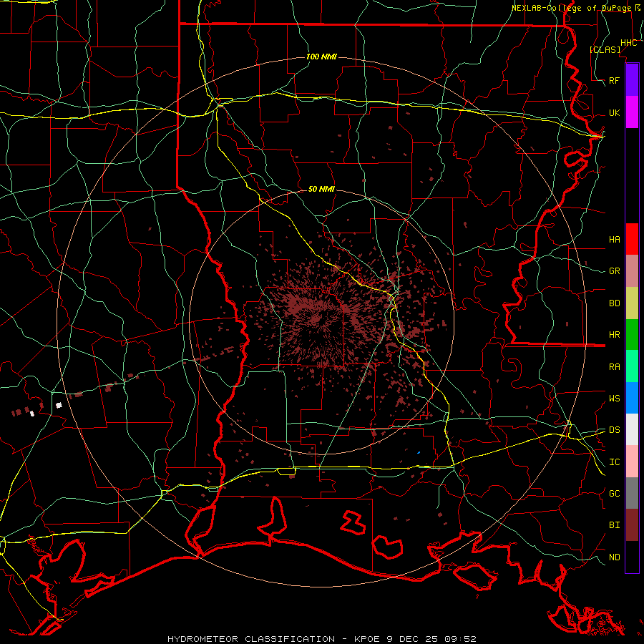644x644 pixels.
Task: Click the HA red legend swatch
Action: coord(632,239)
